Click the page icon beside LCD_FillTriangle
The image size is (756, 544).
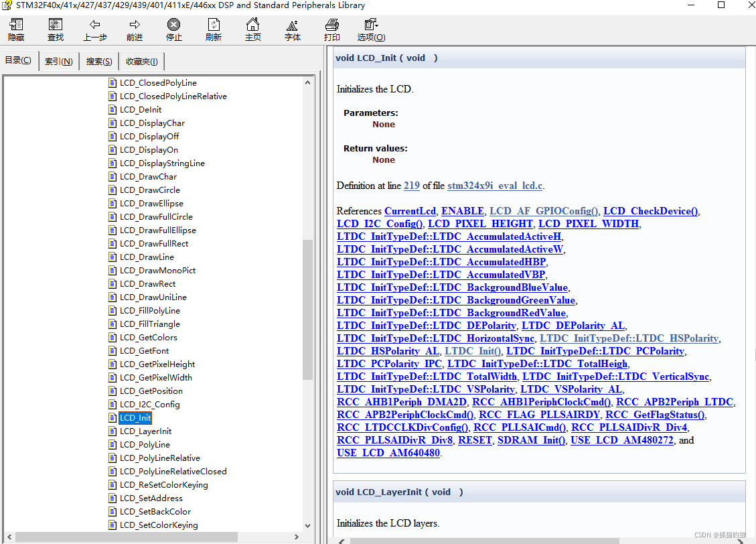click(112, 324)
